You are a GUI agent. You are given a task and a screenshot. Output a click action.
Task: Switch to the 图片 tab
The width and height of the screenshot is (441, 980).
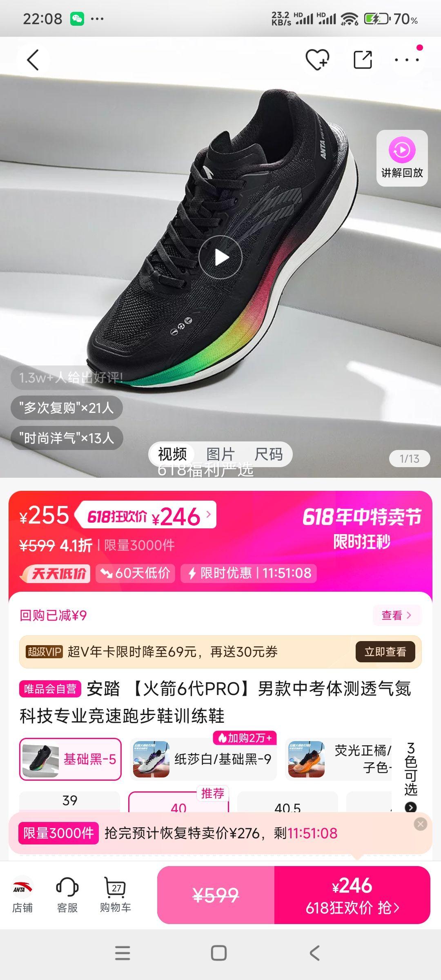(x=220, y=454)
